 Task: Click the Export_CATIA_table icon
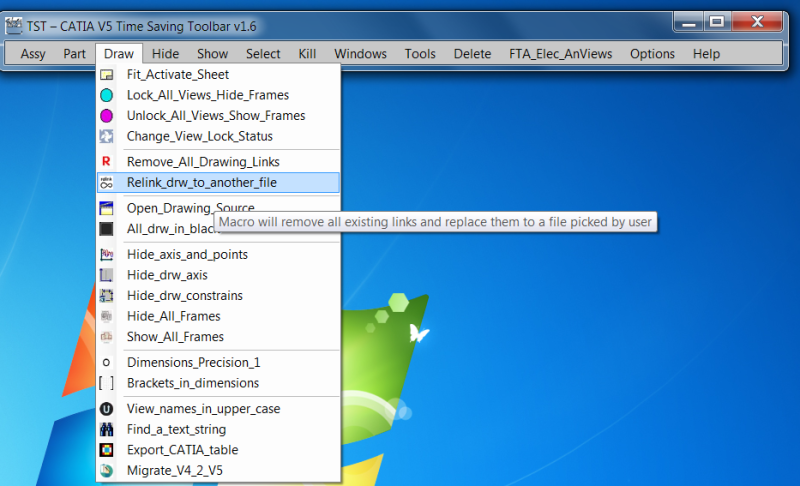pyautogui.click(x=107, y=450)
